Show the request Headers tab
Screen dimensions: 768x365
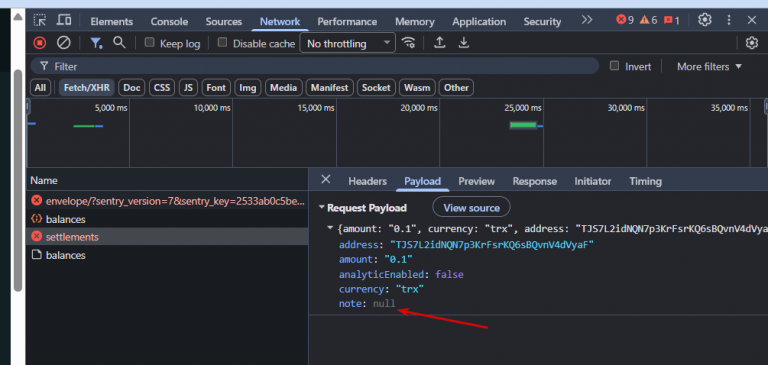[x=367, y=181]
